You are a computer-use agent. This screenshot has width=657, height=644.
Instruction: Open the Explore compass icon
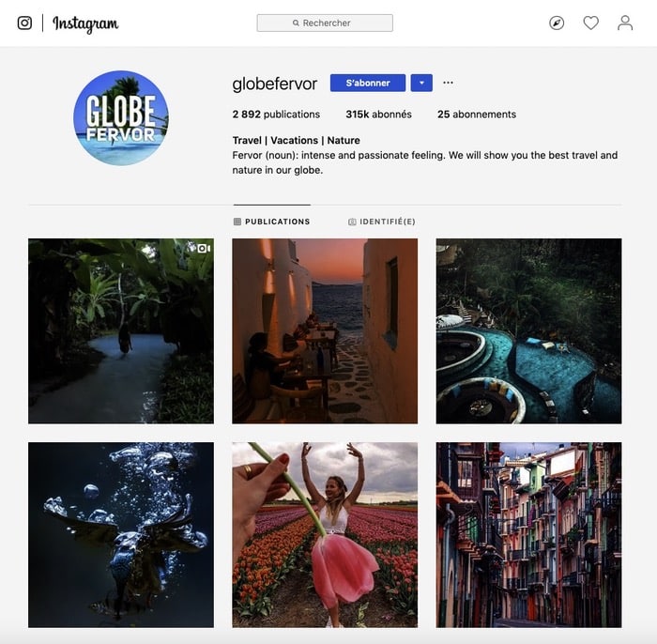557,23
